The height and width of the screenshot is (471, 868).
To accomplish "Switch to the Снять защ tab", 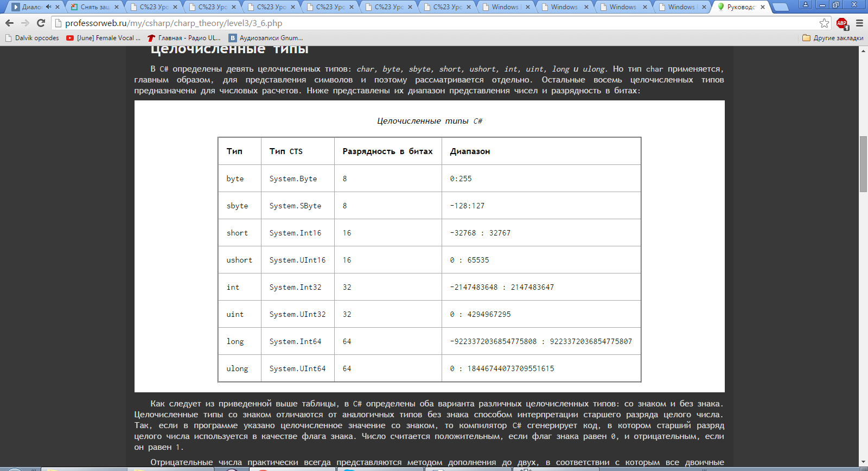I will pyautogui.click(x=95, y=7).
